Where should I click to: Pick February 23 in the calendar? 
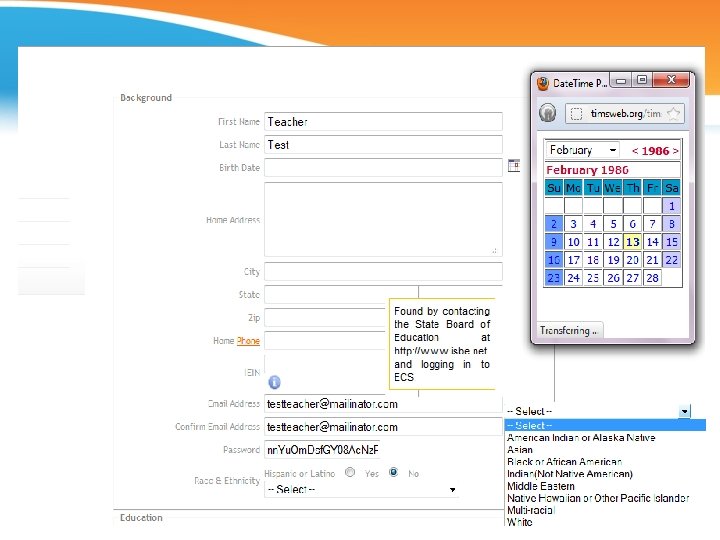tap(553, 278)
